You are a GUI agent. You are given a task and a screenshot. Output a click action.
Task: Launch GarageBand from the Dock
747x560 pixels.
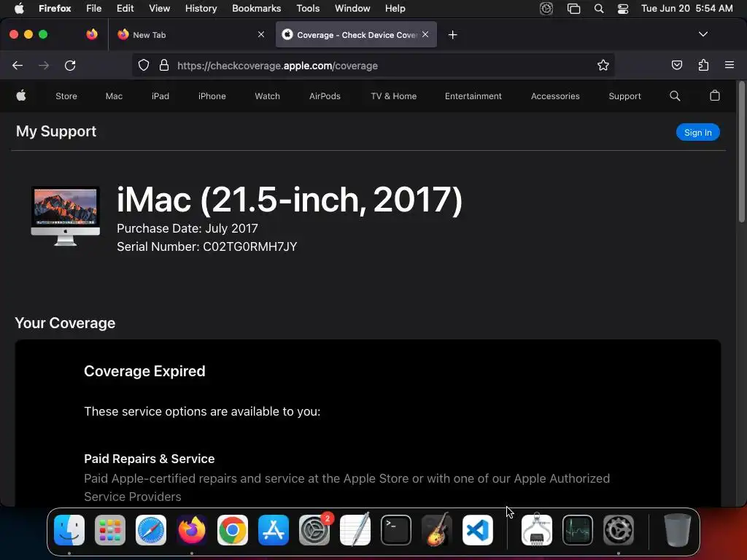[x=437, y=529]
